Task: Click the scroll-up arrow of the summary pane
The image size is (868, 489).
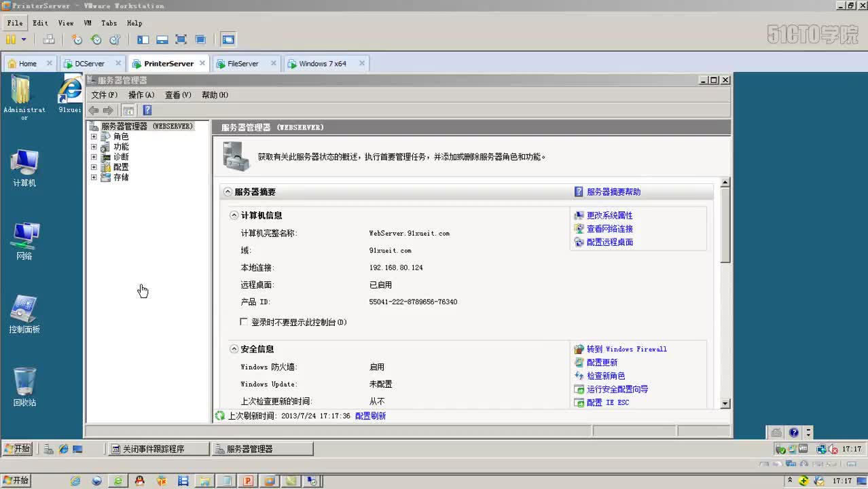Action: (725, 182)
